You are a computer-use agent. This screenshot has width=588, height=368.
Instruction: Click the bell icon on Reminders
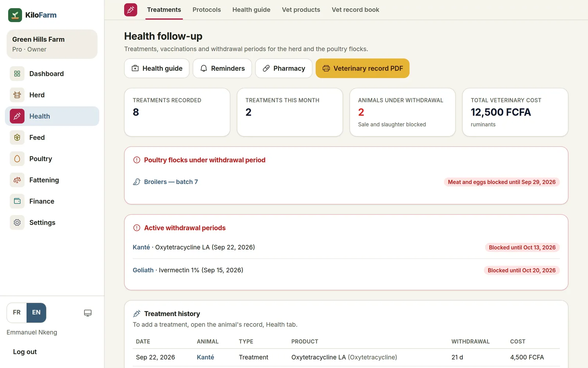[x=204, y=68]
